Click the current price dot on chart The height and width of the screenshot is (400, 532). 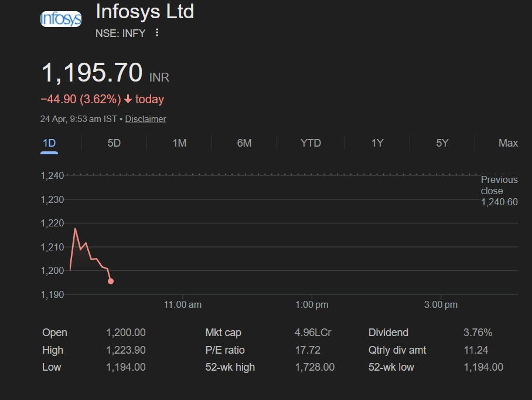(x=111, y=282)
